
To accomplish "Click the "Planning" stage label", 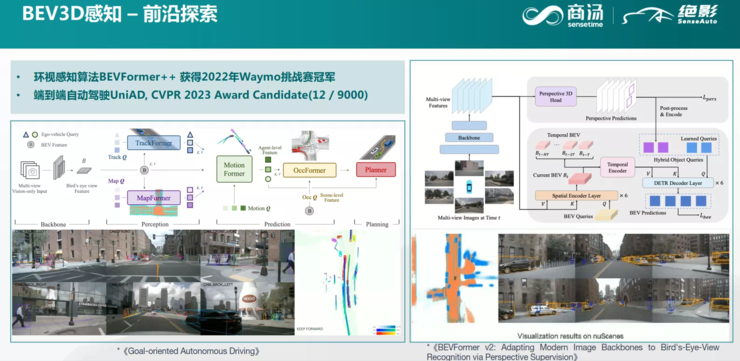I will click(377, 225).
